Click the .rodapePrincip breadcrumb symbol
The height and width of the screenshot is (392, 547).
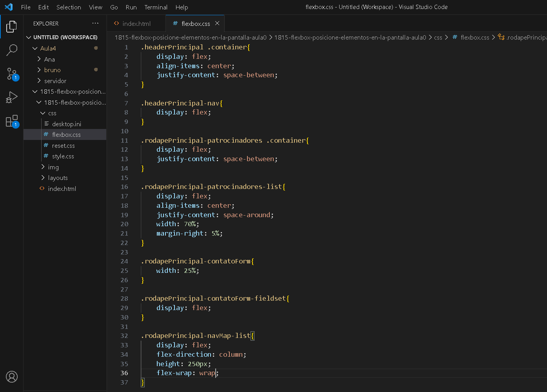pos(526,37)
